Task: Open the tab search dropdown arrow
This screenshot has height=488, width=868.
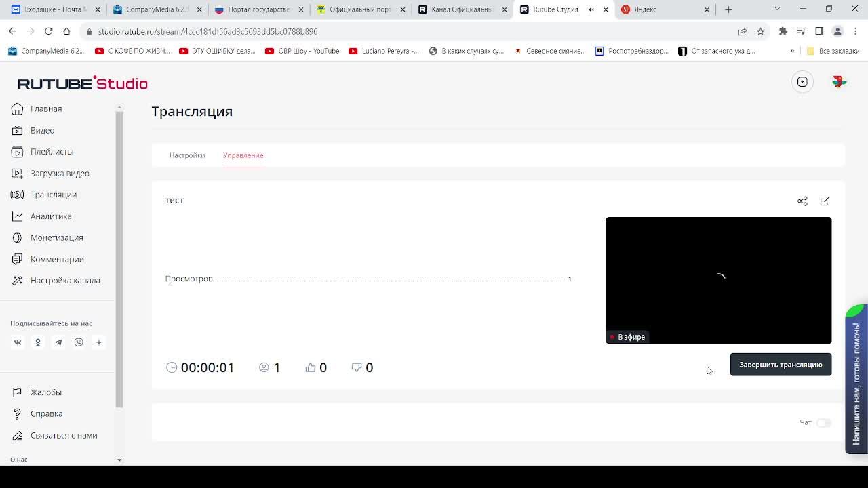Action: [777, 9]
